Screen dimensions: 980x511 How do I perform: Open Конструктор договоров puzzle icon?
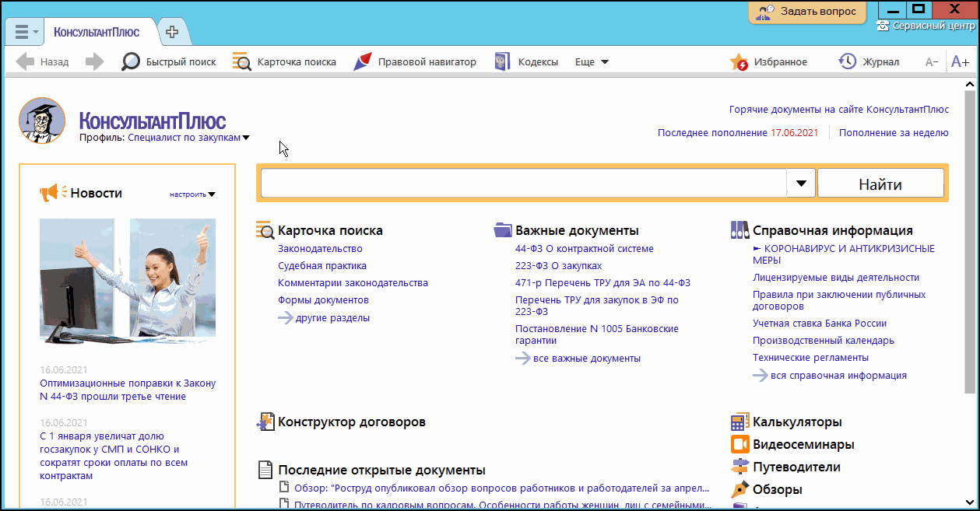[265, 422]
